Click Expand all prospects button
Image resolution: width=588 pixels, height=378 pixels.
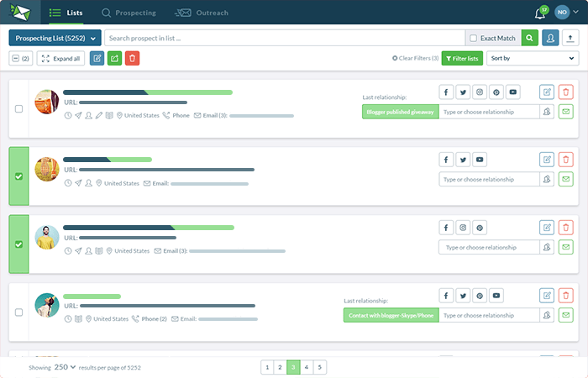click(60, 58)
